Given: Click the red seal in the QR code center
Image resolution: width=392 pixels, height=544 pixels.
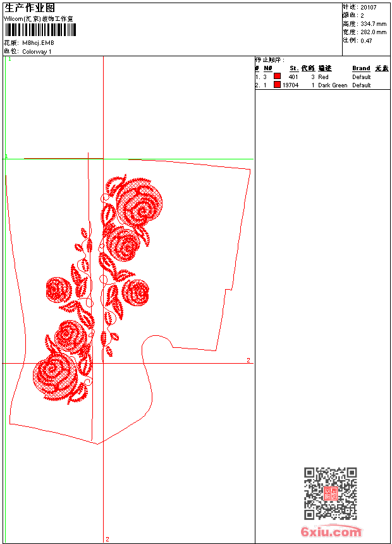Looking at the screenshot, I should [331, 493].
